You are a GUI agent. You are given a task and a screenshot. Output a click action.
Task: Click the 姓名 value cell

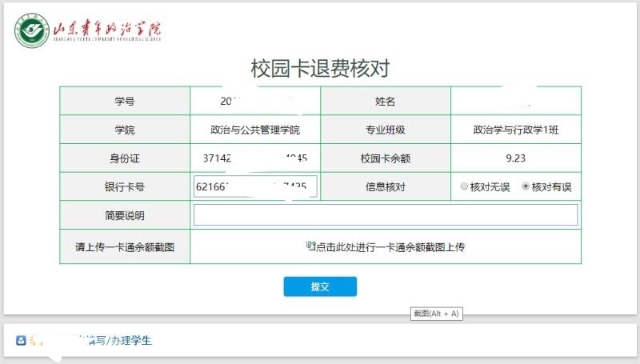pyautogui.click(x=515, y=102)
